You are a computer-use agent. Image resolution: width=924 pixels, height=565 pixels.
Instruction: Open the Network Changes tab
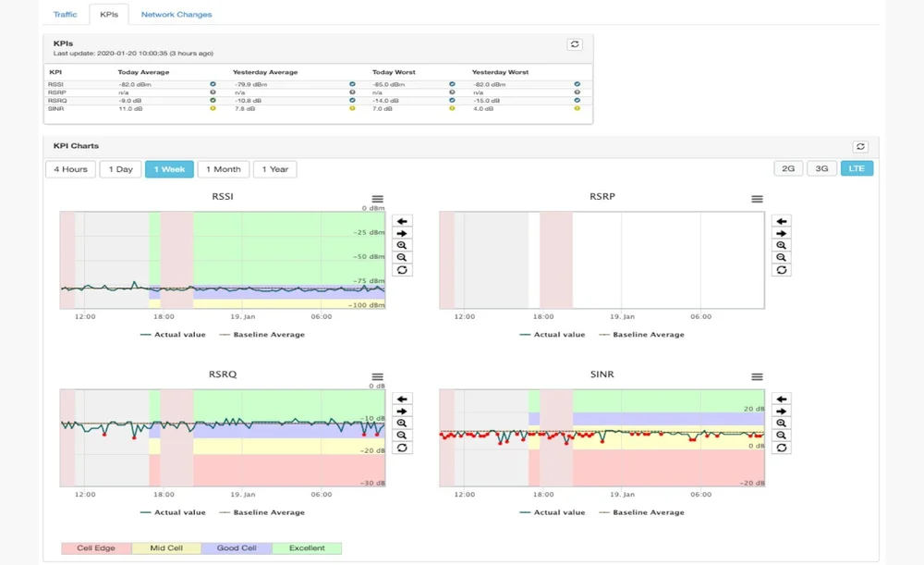tap(178, 14)
